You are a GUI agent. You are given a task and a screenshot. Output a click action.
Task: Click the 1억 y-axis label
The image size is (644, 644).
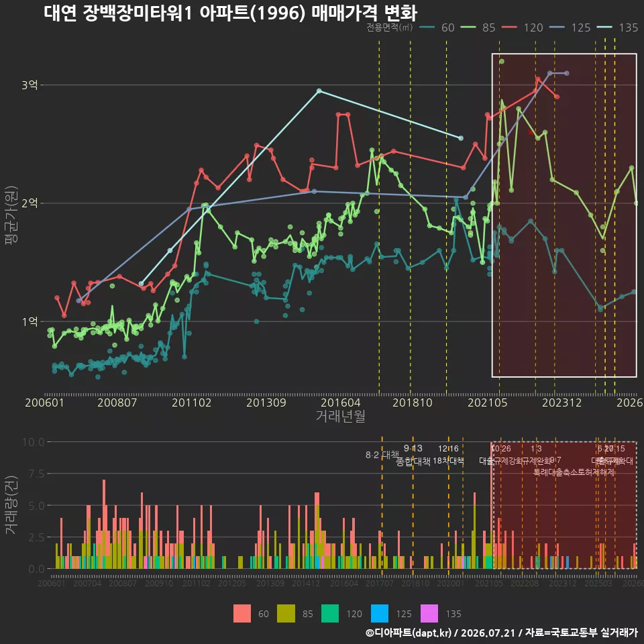30,321
